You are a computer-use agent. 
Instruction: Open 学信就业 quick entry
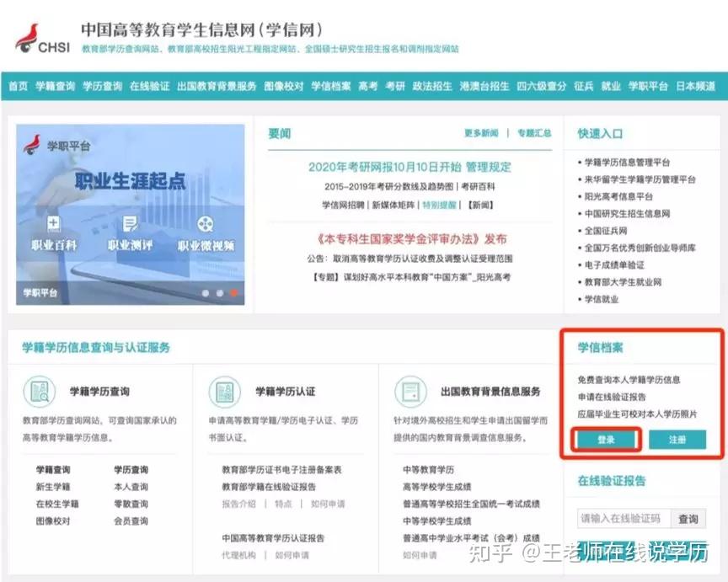click(602, 299)
